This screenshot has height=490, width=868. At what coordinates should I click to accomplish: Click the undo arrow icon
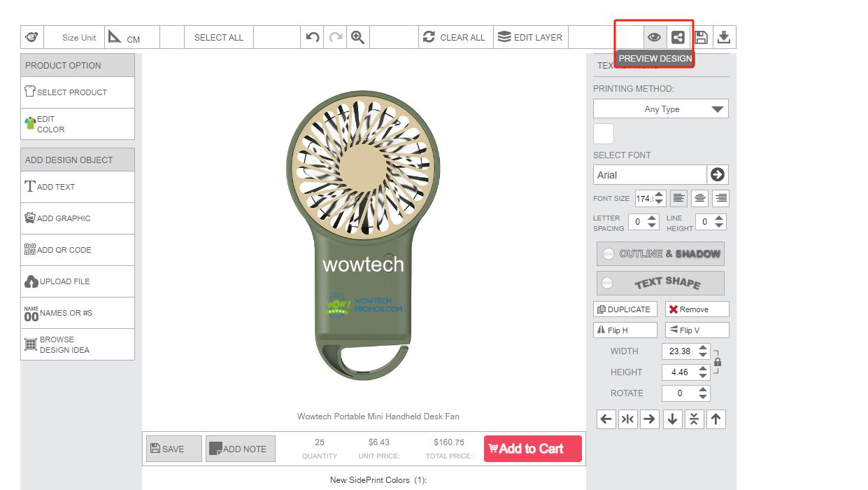tap(313, 38)
